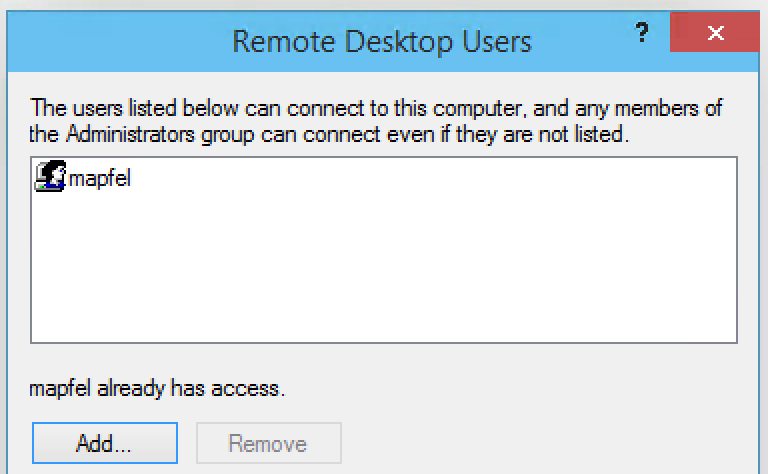This screenshot has height=474, width=768.
Task: Select the mapfel name label text
Action: coord(100,178)
